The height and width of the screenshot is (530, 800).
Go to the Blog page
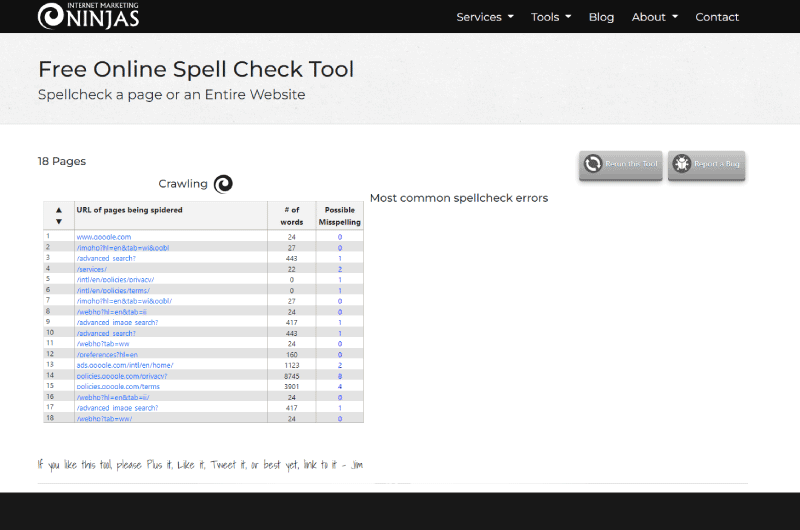tap(601, 17)
